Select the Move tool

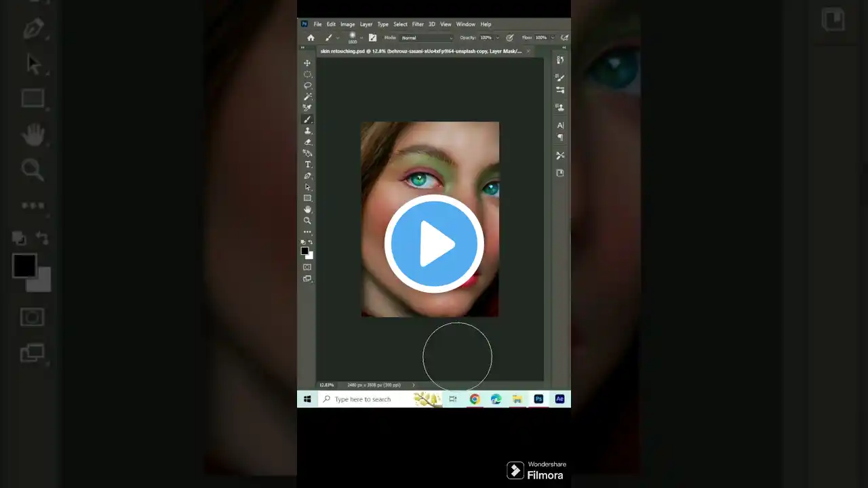click(307, 63)
